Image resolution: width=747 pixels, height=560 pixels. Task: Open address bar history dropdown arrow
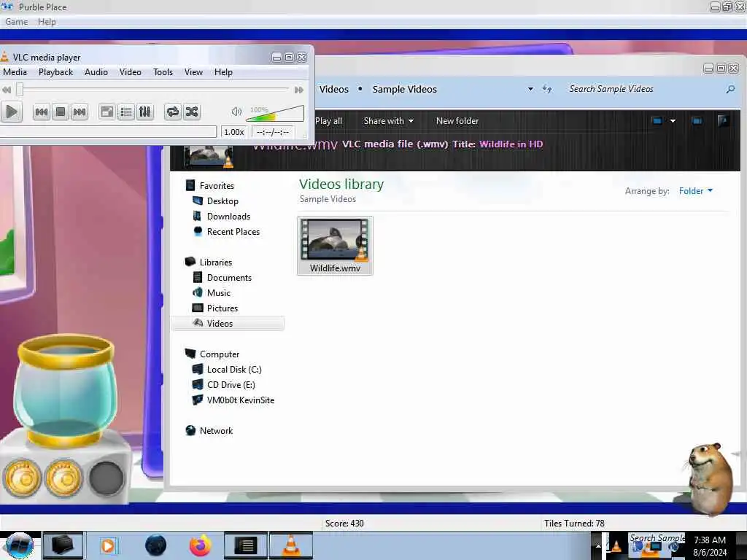click(530, 89)
